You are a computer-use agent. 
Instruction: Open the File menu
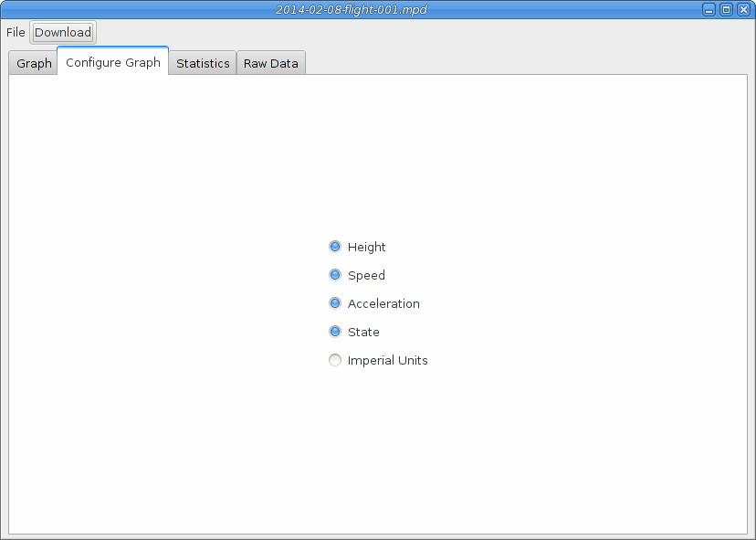click(16, 32)
